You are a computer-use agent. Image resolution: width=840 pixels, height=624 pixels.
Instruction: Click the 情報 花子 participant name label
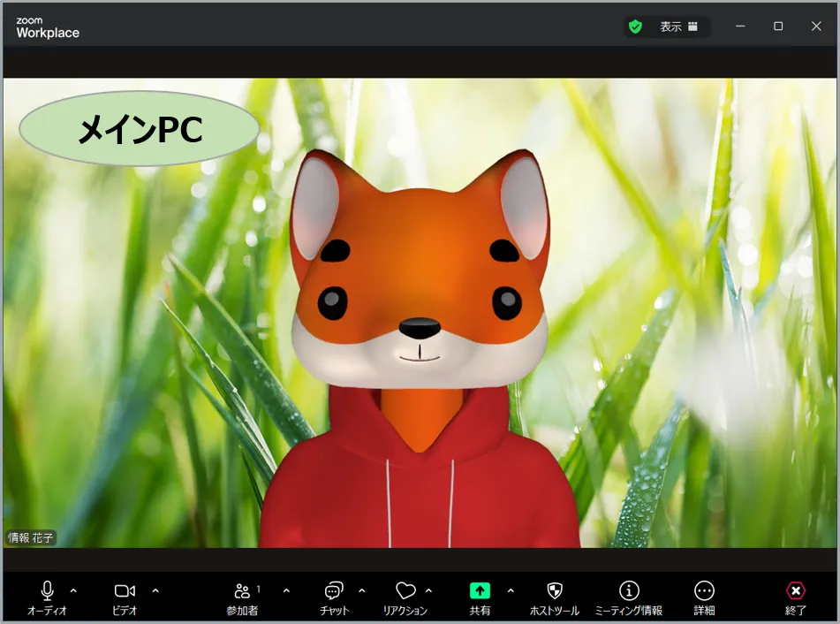click(x=31, y=537)
